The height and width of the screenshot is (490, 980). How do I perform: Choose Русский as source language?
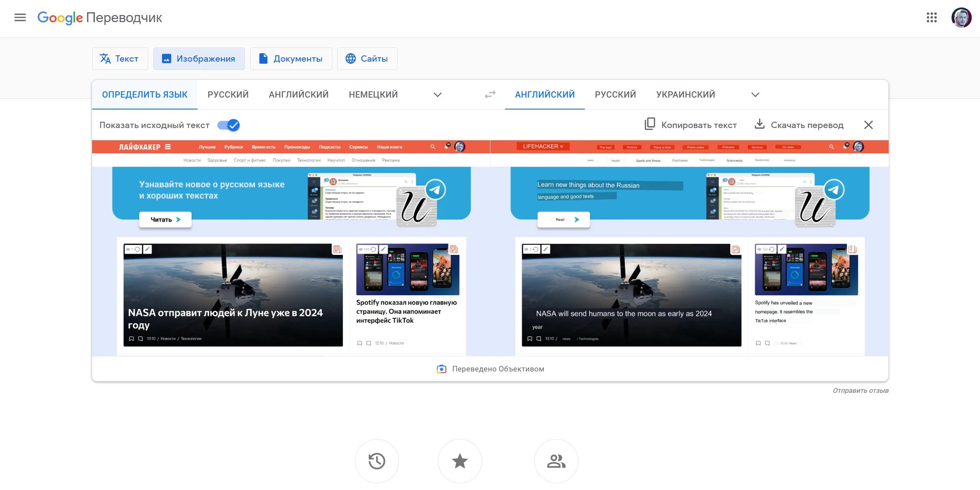click(x=228, y=94)
